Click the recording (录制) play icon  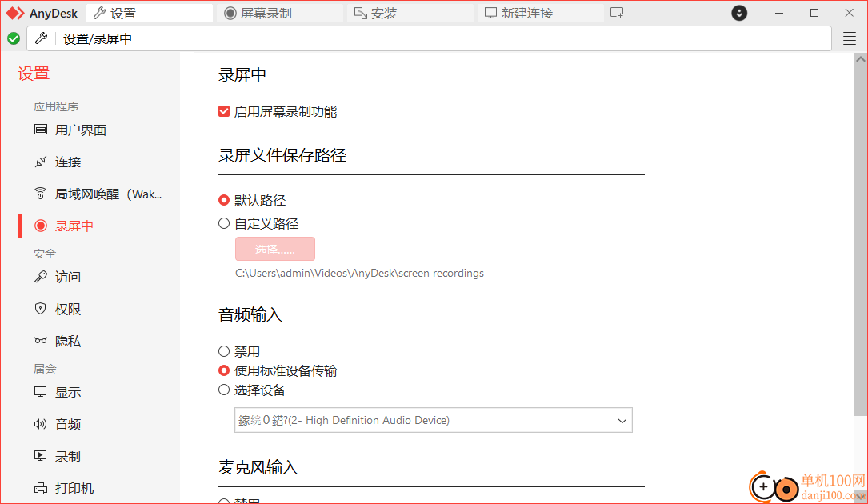coord(41,456)
